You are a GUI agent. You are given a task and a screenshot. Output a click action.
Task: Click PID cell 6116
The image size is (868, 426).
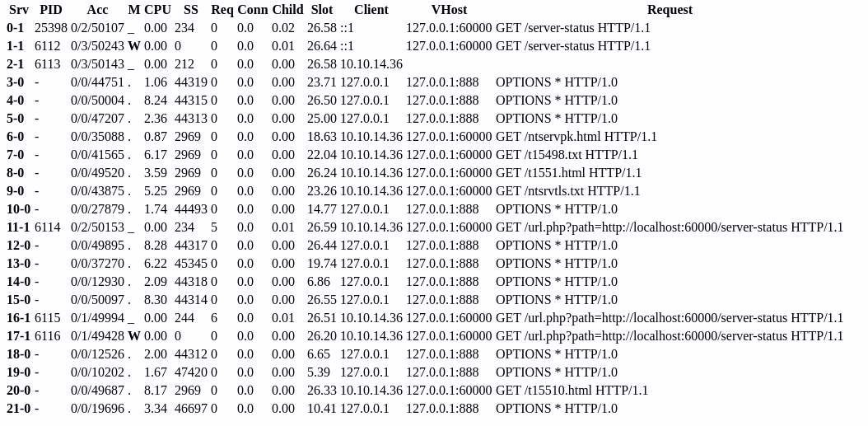pos(48,336)
